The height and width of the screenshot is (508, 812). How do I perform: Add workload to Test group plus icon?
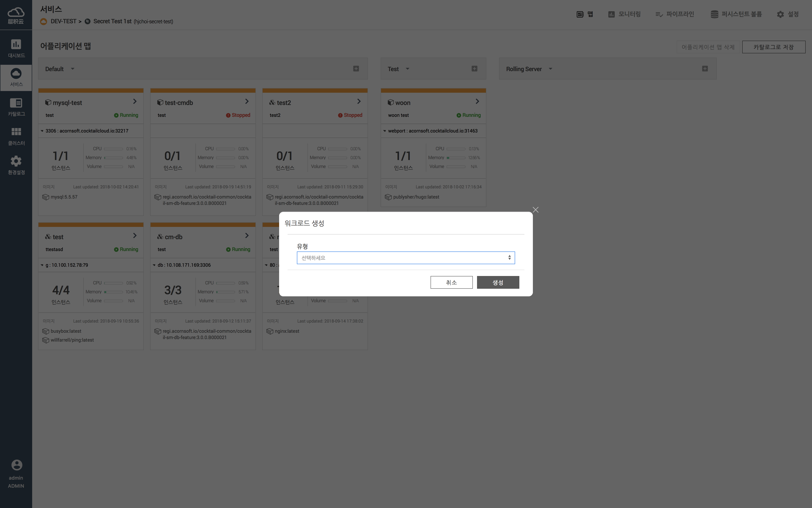click(x=475, y=69)
